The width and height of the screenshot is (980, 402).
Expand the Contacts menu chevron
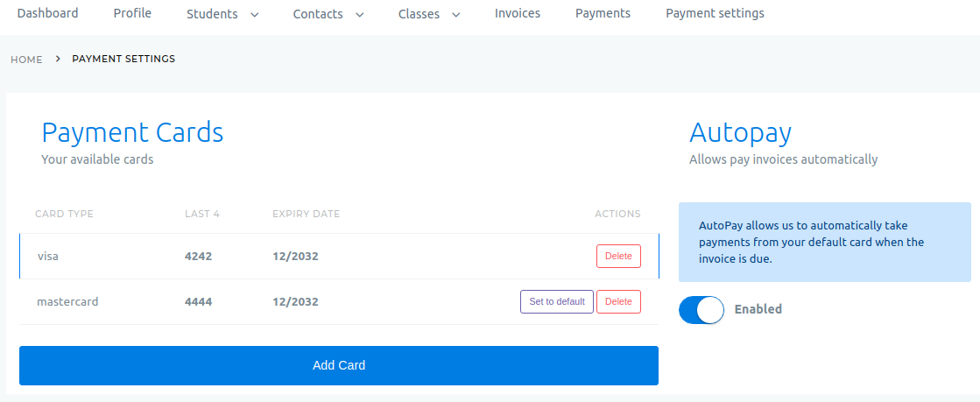point(359,14)
